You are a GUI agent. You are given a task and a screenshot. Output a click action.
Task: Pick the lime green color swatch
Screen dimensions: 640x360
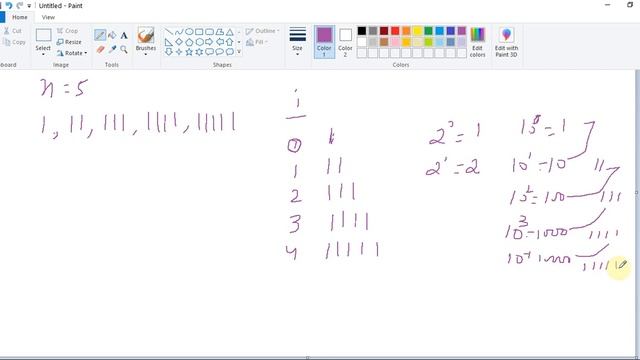428,42
